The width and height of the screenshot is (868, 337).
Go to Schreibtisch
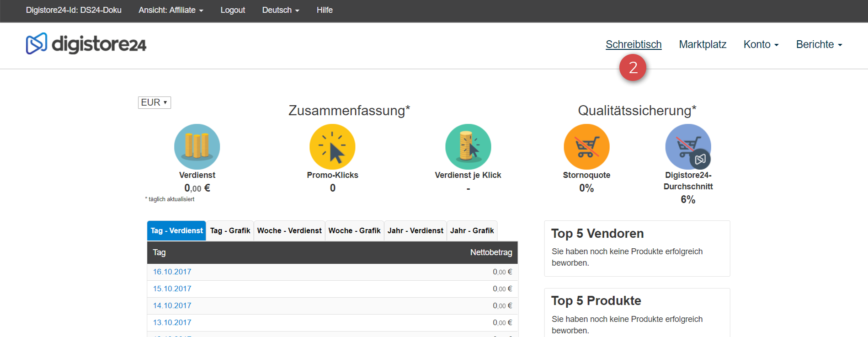tap(634, 44)
